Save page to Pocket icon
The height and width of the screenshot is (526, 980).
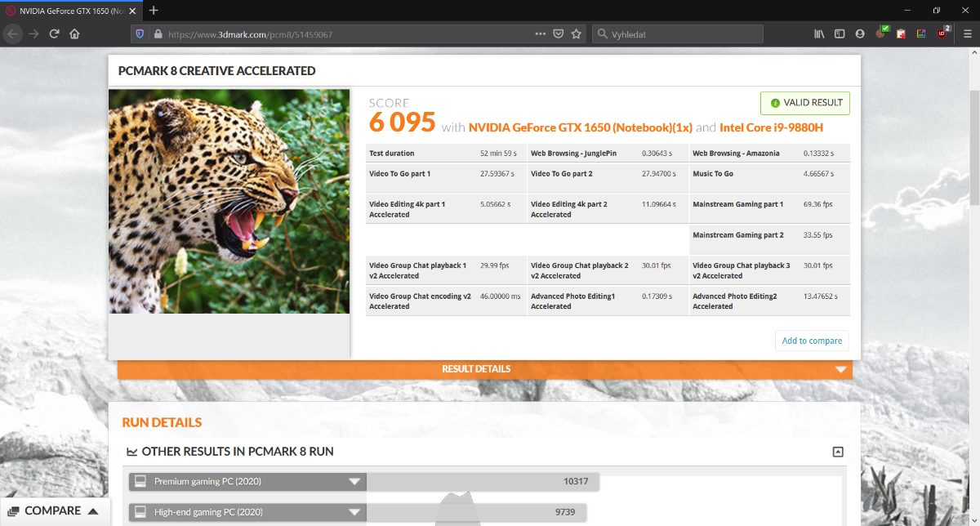click(x=559, y=34)
